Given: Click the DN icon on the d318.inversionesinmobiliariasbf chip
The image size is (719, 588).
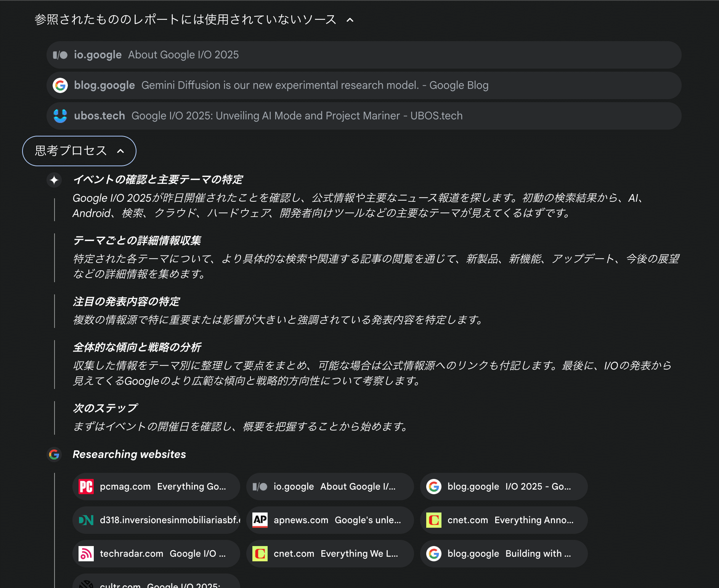Looking at the screenshot, I should tap(86, 520).
